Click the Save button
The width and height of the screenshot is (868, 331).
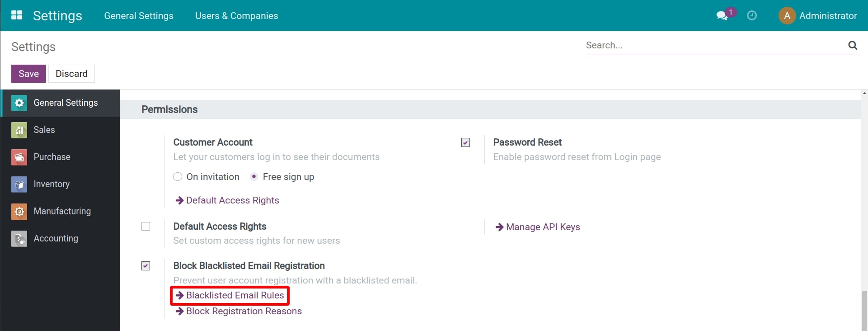[28, 74]
